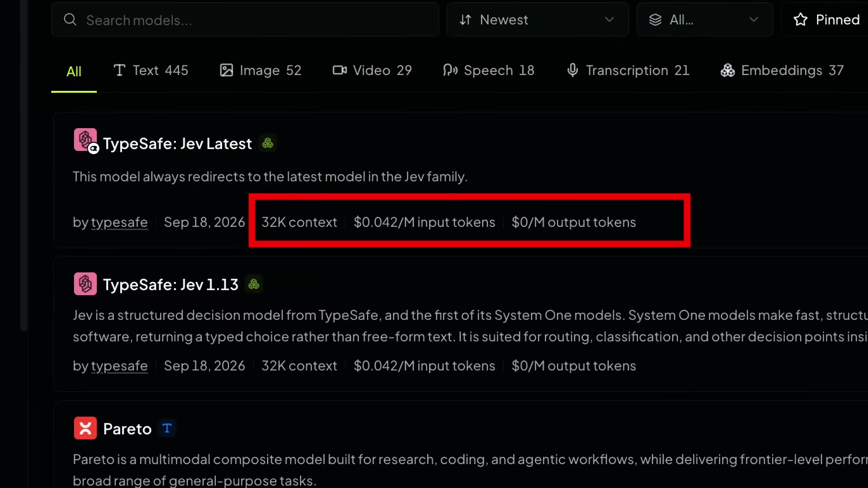Switch to the Transcription 21 tab
868x488 pixels.
click(628, 70)
